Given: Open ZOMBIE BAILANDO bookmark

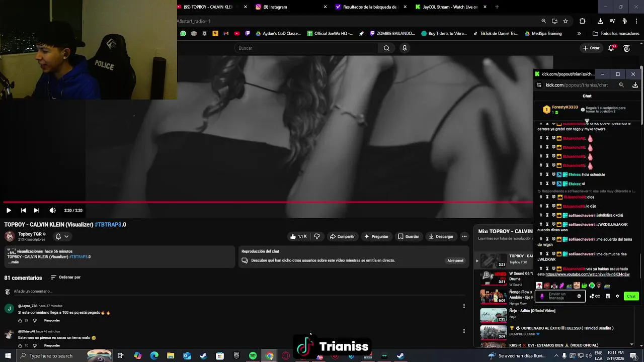Looking at the screenshot, I should [392, 34].
